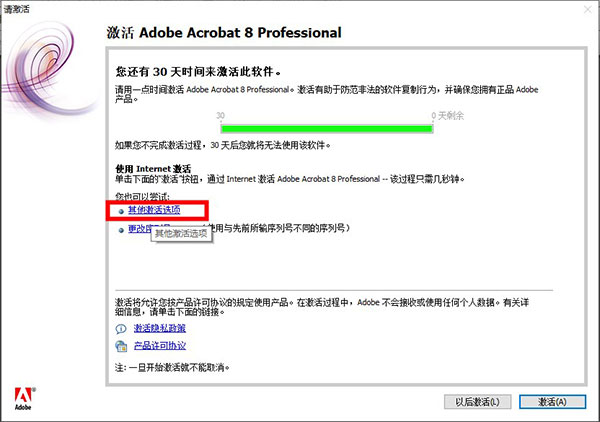Click the 使用 Internet 激活 section heading
The width and height of the screenshot is (600, 422).
pyautogui.click(x=154, y=168)
